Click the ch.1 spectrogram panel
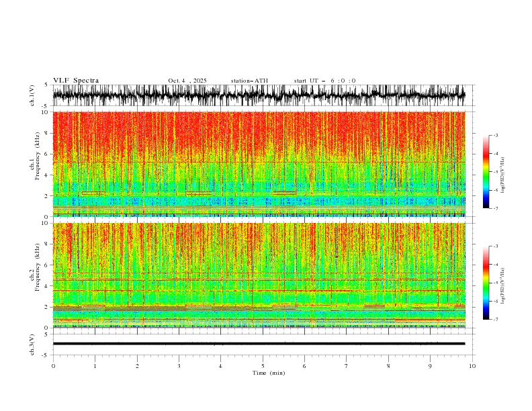 pyautogui.click(x=259, y=164)
